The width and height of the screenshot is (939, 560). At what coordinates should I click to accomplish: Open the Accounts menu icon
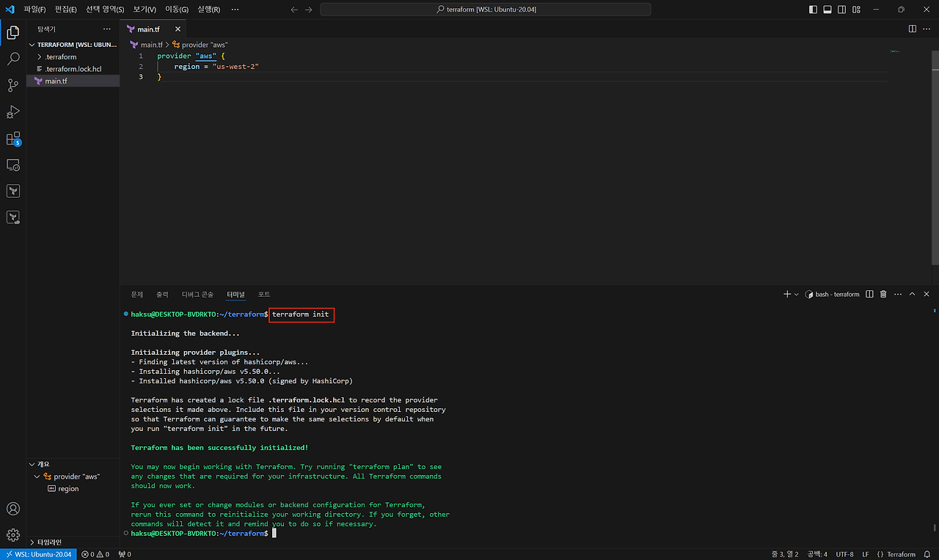(13, 509)
